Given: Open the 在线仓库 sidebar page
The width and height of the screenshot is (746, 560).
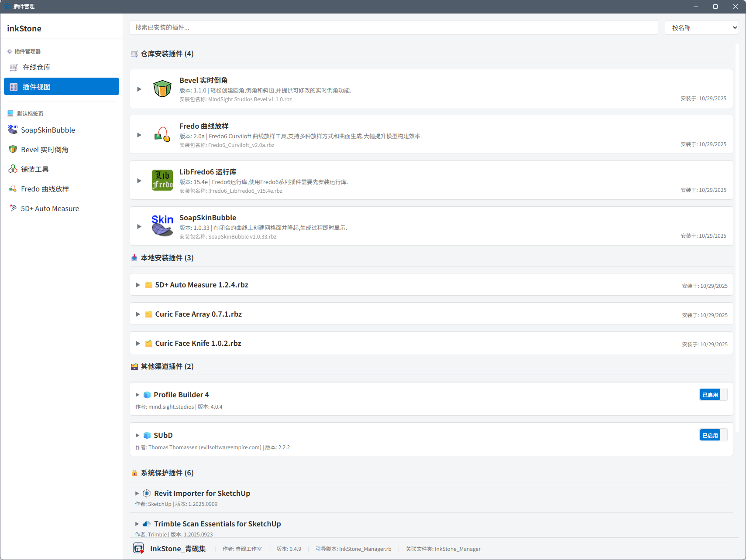Looking at the screenshot, I should 37,67.
